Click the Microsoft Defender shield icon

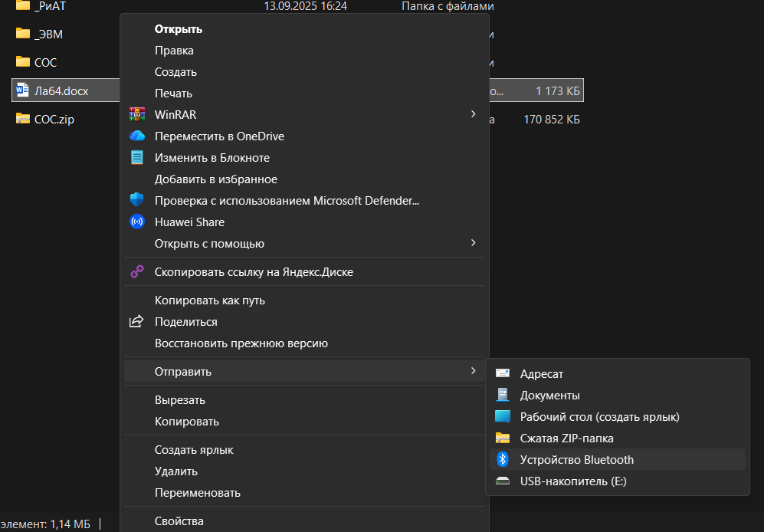[x=137, y=200]
